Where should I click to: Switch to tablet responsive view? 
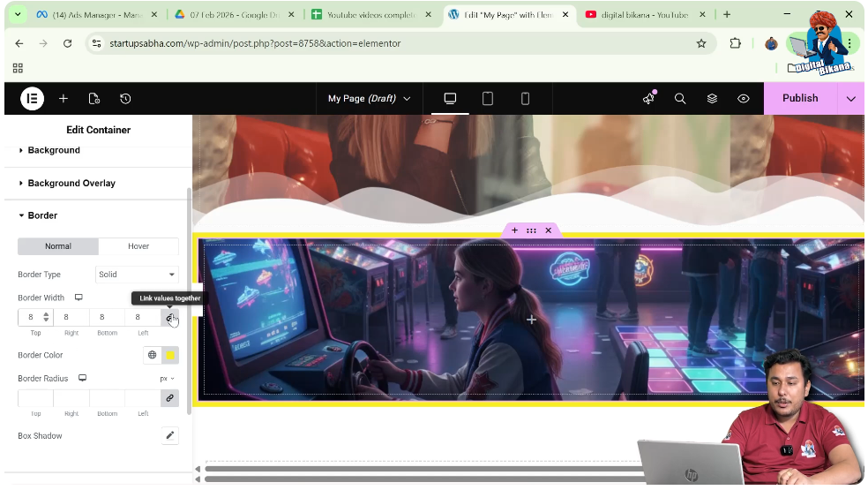click(488, 99)
